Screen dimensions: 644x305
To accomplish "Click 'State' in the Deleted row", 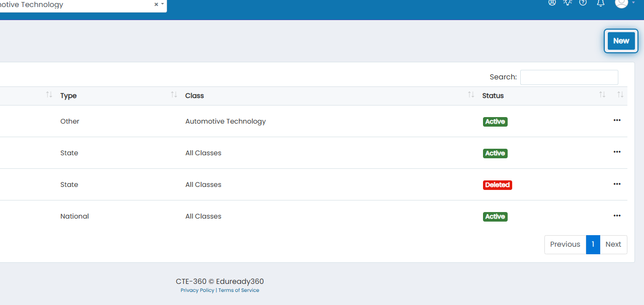I will click(69, 184).
